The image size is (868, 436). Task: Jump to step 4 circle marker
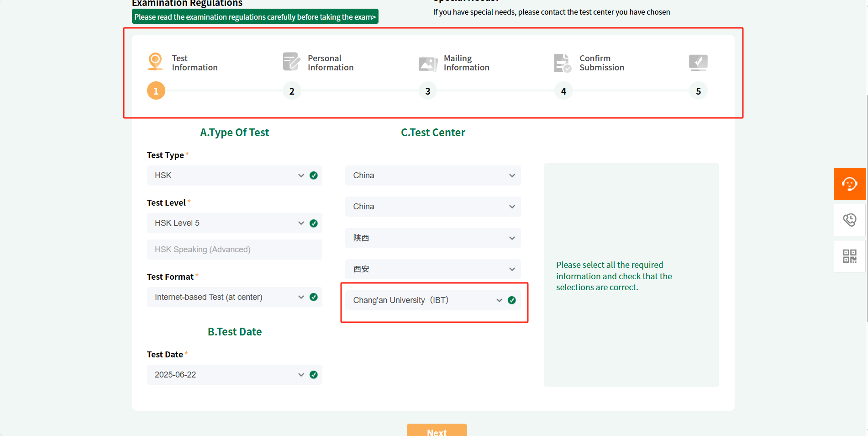tap(563, 91)
